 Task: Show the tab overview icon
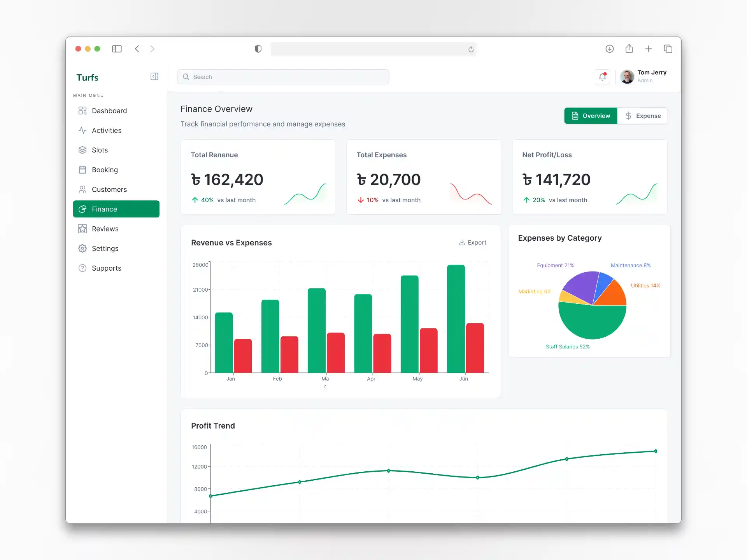tap(668, 49)
